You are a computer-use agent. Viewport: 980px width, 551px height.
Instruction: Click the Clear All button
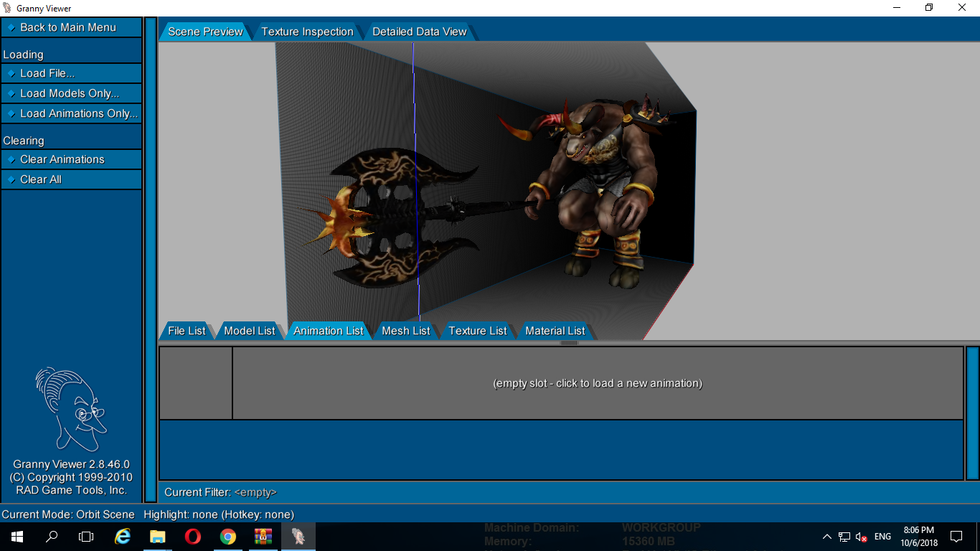click(x=71, y=179)
